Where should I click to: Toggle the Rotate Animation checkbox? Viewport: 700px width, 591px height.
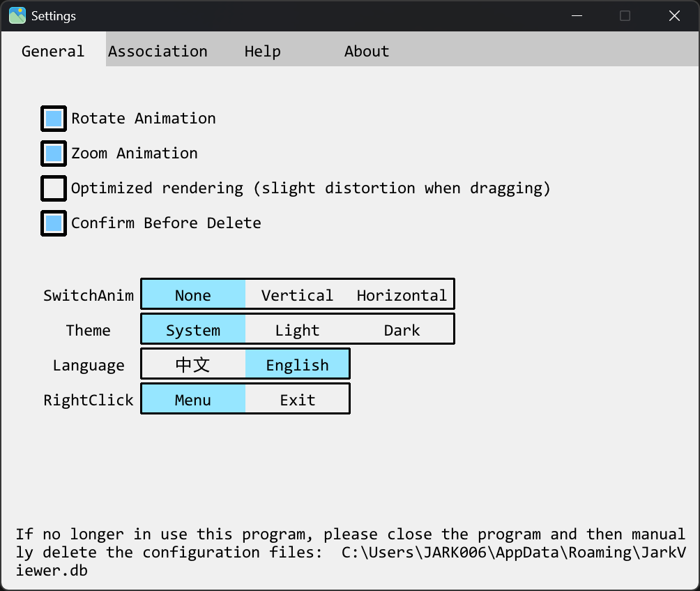tap(53, 118)
